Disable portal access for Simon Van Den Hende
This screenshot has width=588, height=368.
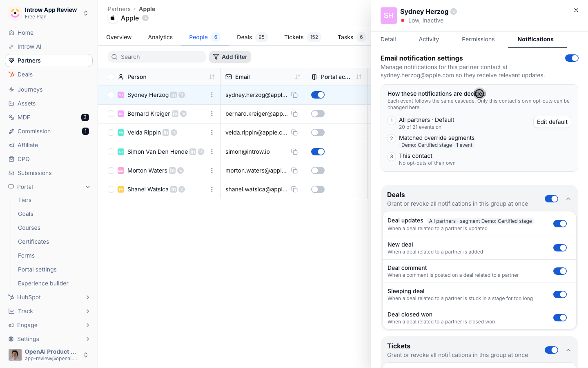coord(318,152)
